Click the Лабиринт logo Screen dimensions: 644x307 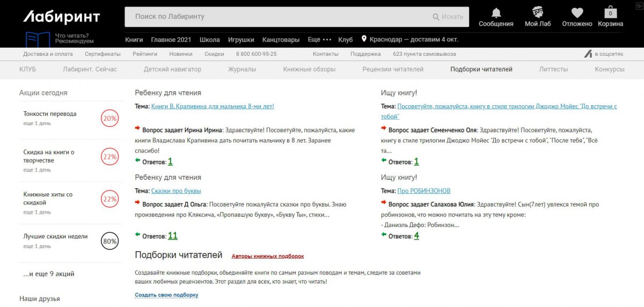point(62,17)
